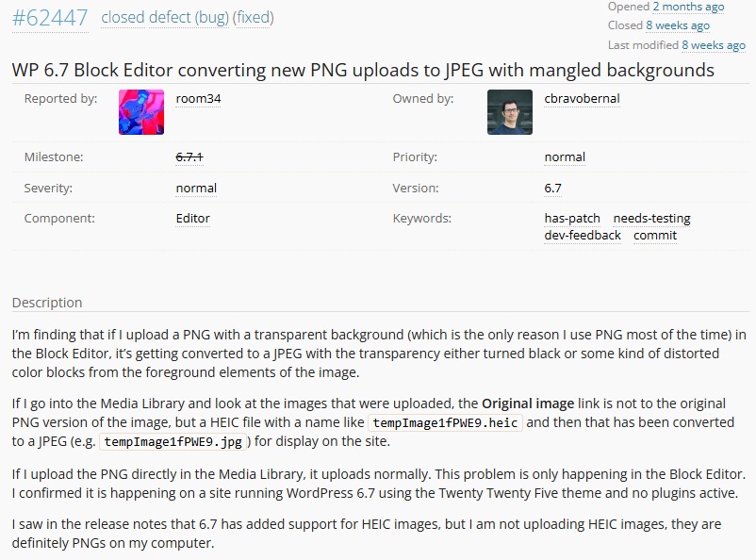Click the normal severity link
The width and height of the screenshot is (756, 560).
coord(196,188)
